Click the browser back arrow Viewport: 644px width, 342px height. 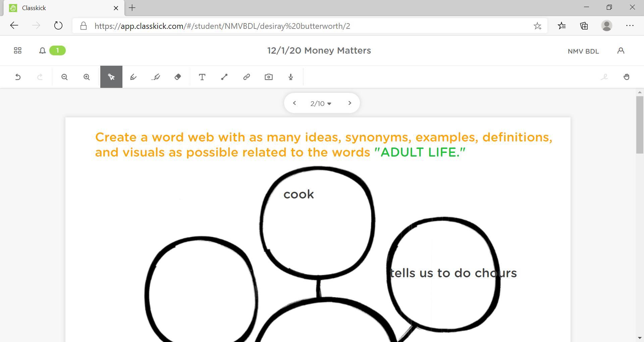coord(14,26)
